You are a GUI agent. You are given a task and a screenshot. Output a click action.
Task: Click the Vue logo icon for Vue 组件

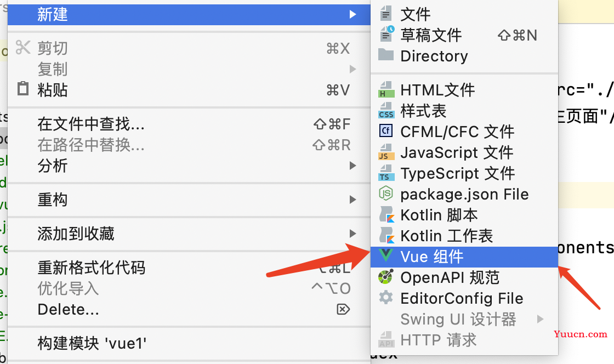click(x=386, y=255)
